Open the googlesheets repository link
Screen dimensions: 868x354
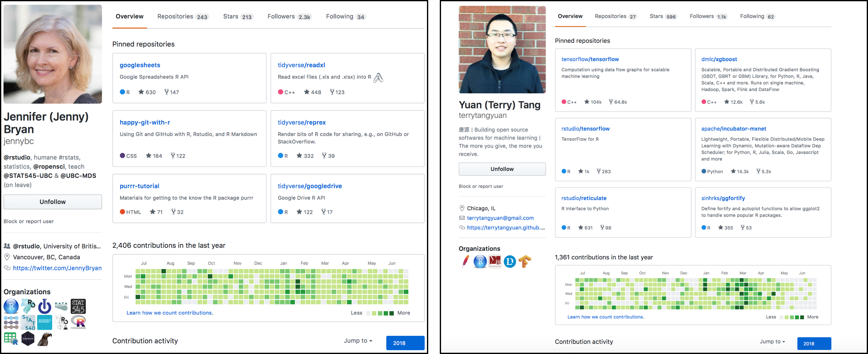point(140,65)
